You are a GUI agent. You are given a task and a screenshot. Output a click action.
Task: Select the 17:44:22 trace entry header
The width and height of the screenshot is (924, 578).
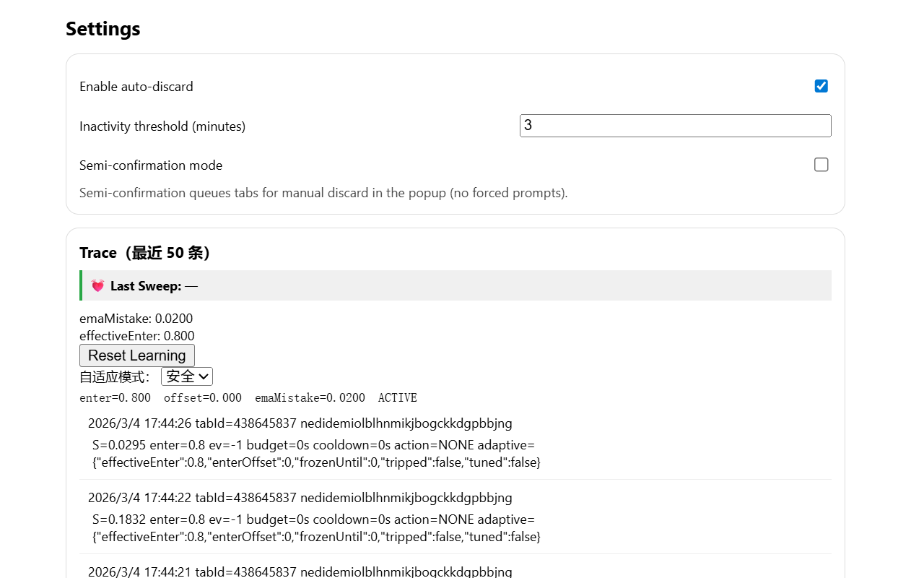[300, 498]
